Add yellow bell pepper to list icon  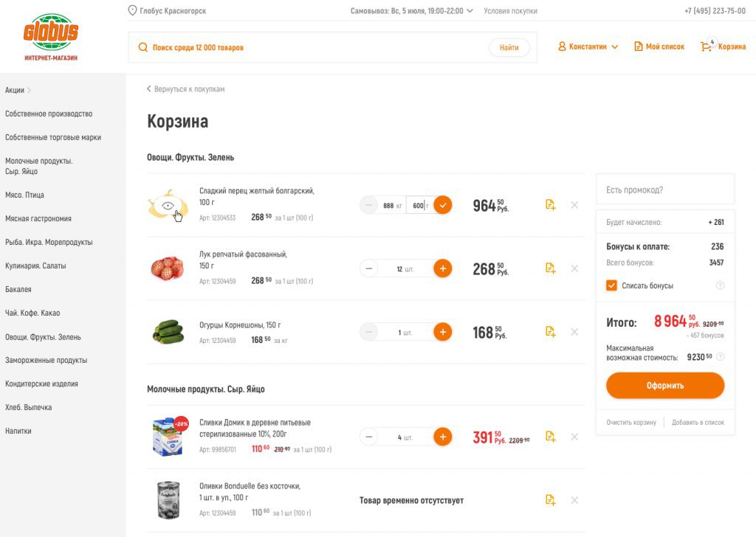[x=550, y=205]
